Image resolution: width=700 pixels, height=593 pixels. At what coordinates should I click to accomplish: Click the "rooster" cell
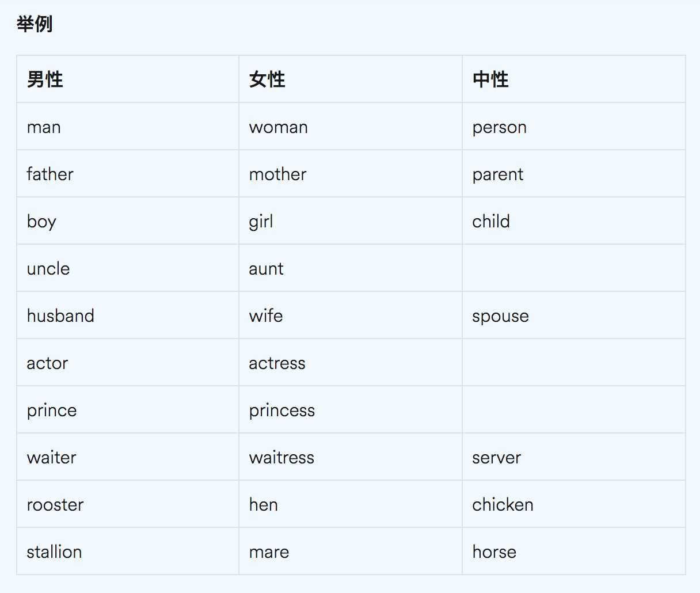(55, 505)
